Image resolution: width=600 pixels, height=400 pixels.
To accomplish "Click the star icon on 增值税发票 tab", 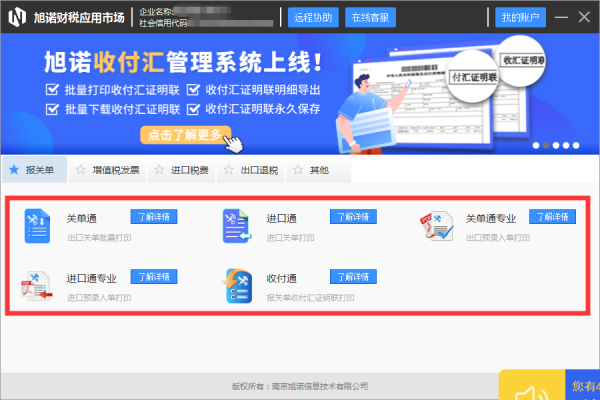I will 80,170.
